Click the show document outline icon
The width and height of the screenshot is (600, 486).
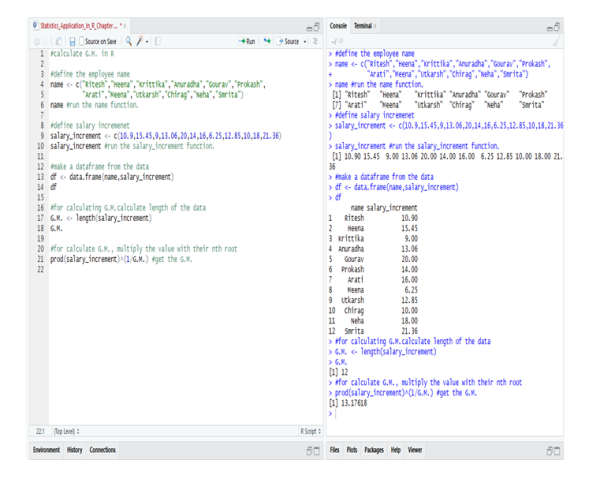315,41
